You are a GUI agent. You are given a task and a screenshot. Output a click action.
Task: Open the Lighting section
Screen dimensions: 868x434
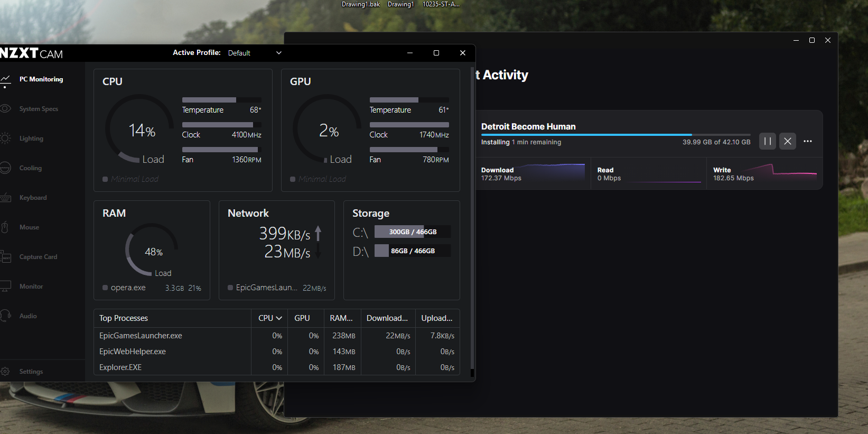click(x=31, y=138)
